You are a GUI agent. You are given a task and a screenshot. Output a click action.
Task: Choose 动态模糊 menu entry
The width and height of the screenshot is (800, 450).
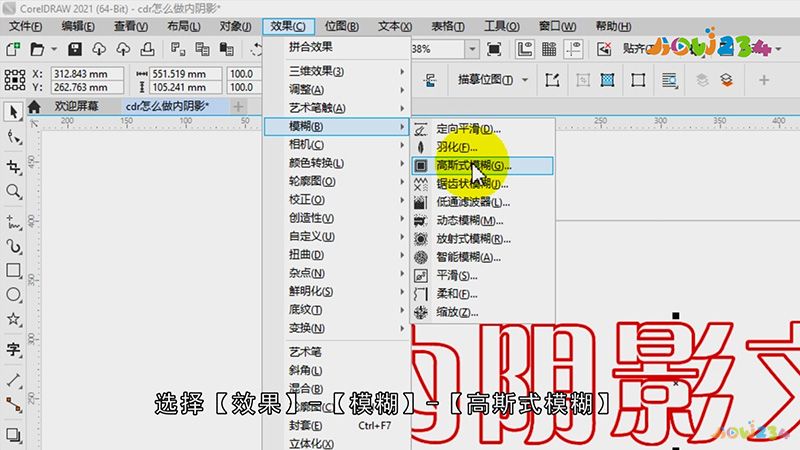coord(482,221)
